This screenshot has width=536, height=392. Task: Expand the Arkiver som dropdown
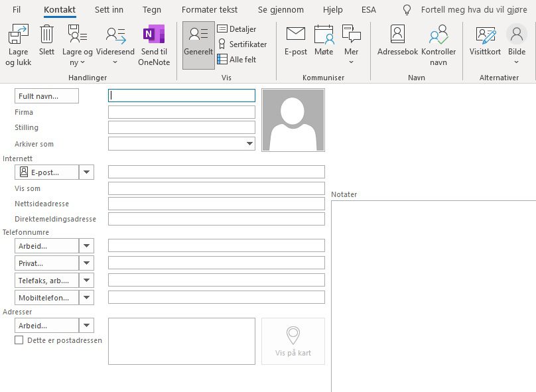[x=250, y=143]
